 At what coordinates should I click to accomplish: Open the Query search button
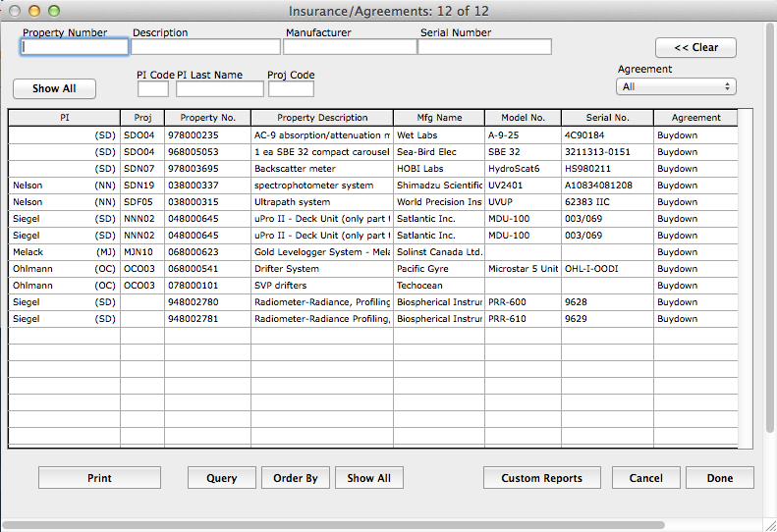click(221, 478)
